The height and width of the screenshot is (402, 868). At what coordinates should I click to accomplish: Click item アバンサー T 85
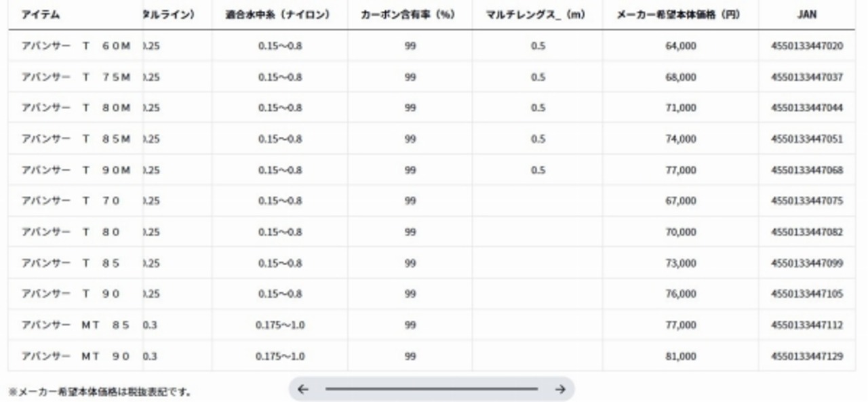(71, 263)
